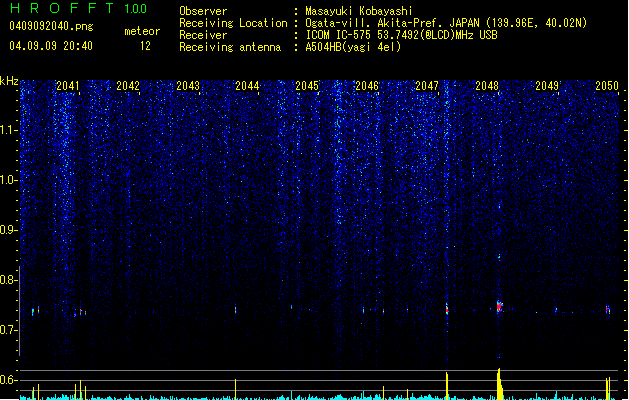Click the 0.8 kHz axis label
Screen dimensions: 629x400
[x=8, y=280]
